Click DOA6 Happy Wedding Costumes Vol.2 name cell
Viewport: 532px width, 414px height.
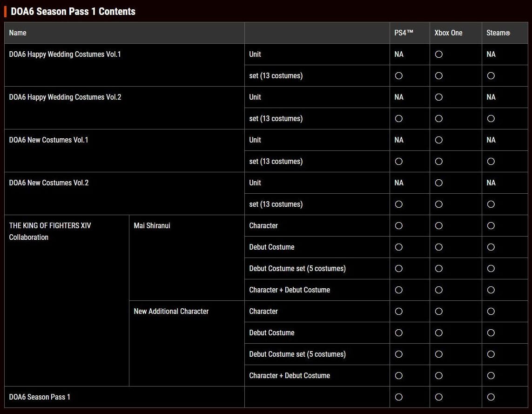[x=65, y=97]
